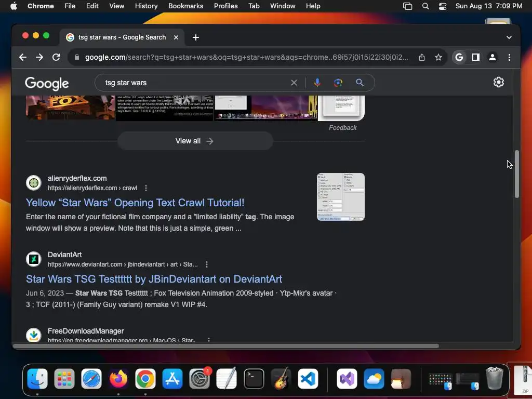The height and width of the screenshot is (399, 532).
Task: Open the History menu
Action: [x=146, y=6]
